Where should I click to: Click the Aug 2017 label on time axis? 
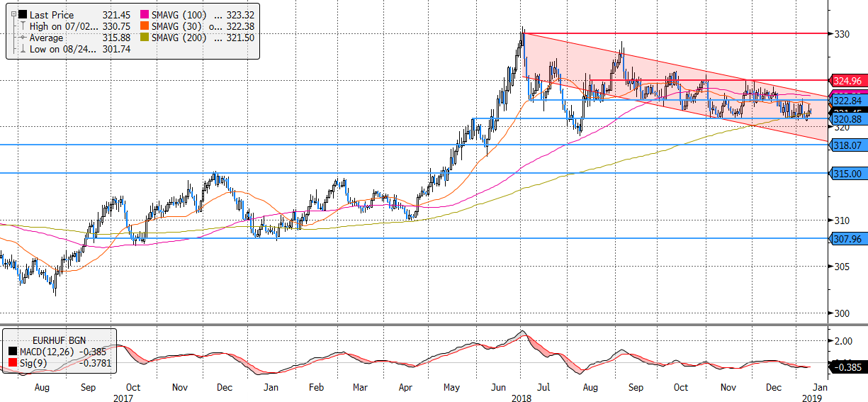pos(41,389)
